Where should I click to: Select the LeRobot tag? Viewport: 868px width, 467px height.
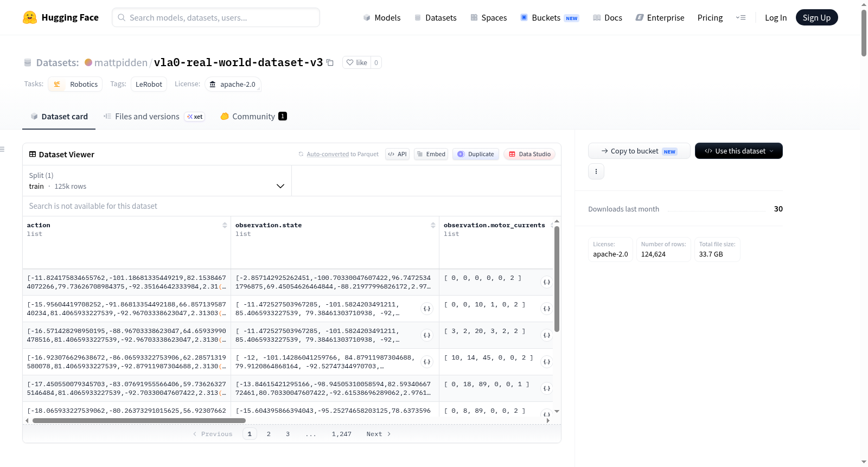149,84
